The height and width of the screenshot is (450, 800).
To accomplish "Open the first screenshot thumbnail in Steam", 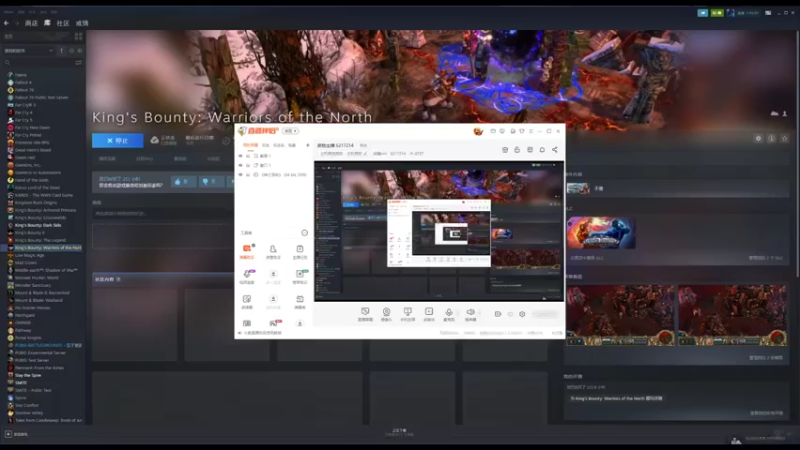I will [620, 315].
